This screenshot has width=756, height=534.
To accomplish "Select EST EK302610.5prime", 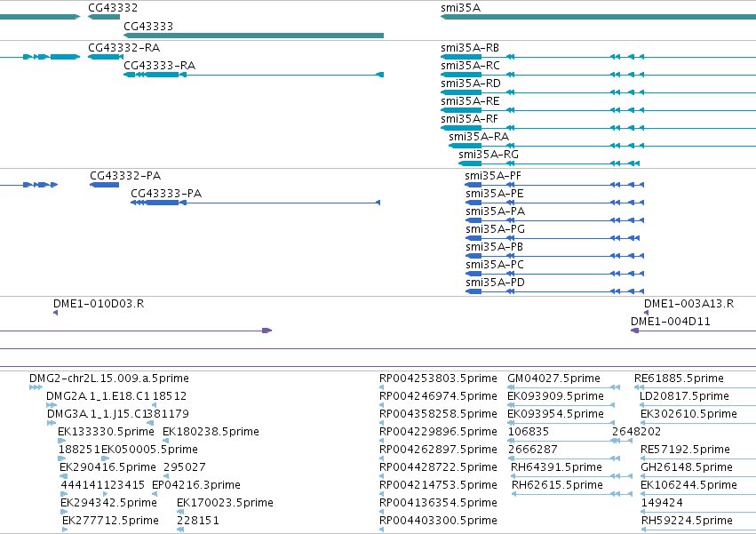I will pyautogui.click(x=688, y=414).
